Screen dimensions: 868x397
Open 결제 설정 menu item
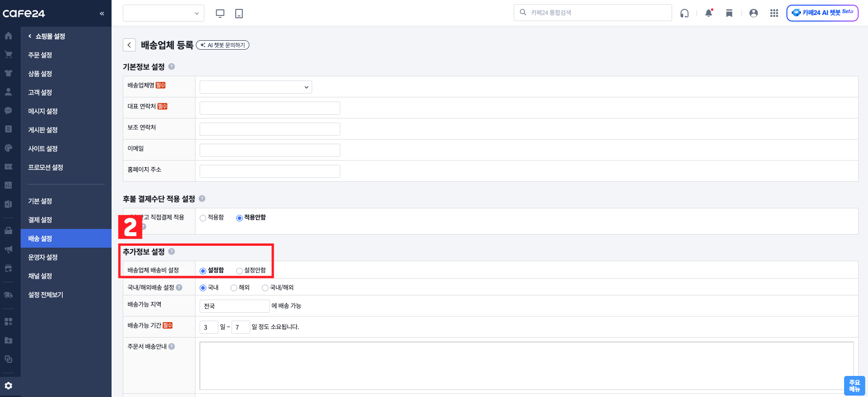pyautogui.click(x=40, y=220)
